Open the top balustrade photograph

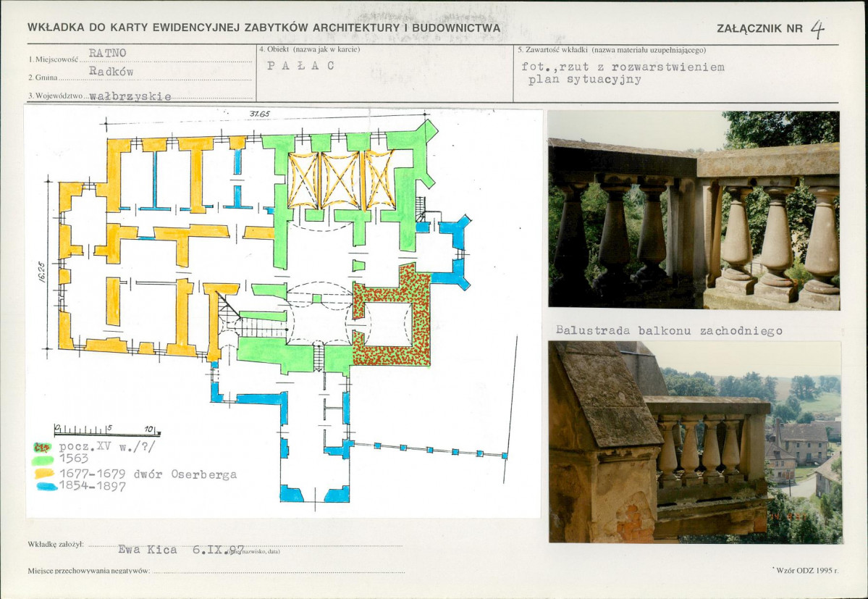point(694,210)
